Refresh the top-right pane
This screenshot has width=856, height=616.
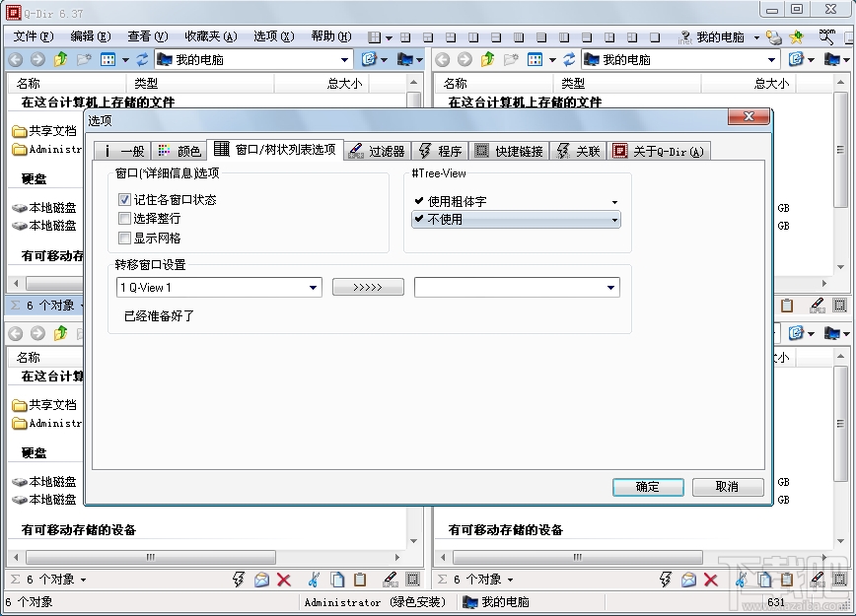pyautogui.click(x=569, y=59)
